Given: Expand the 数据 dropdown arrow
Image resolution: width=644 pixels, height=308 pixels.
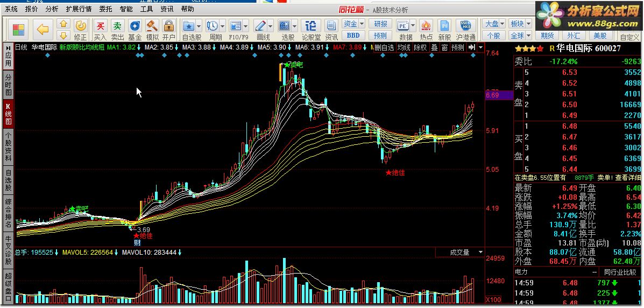Looking at the screenshot, I should [x=412, y=26].
